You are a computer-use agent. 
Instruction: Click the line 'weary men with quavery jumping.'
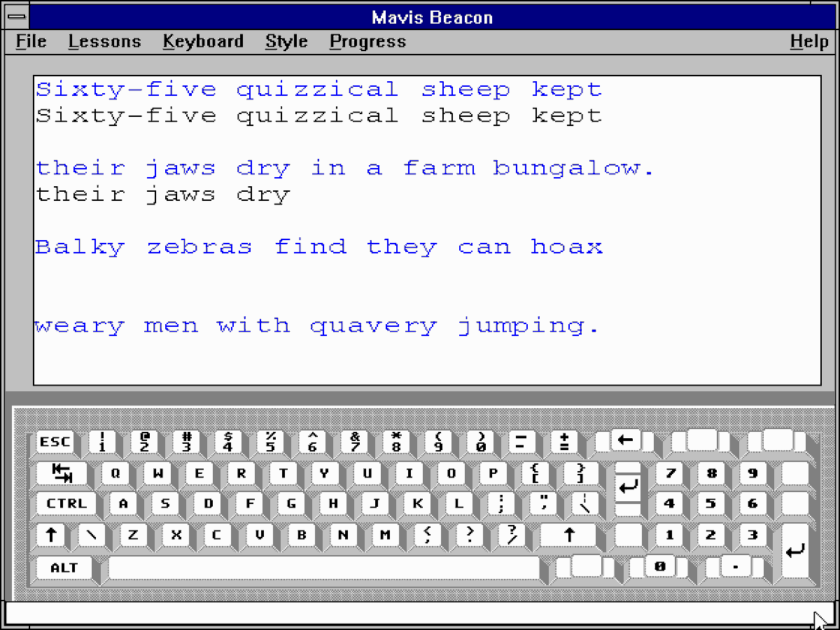click(x=318, y=326)
